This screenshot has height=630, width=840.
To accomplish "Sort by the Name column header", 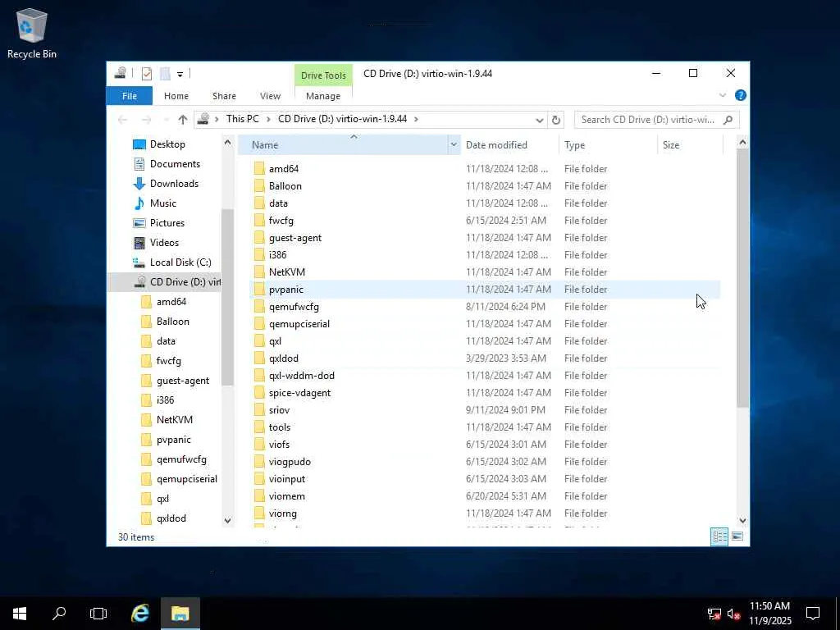I will coord(343,144).
